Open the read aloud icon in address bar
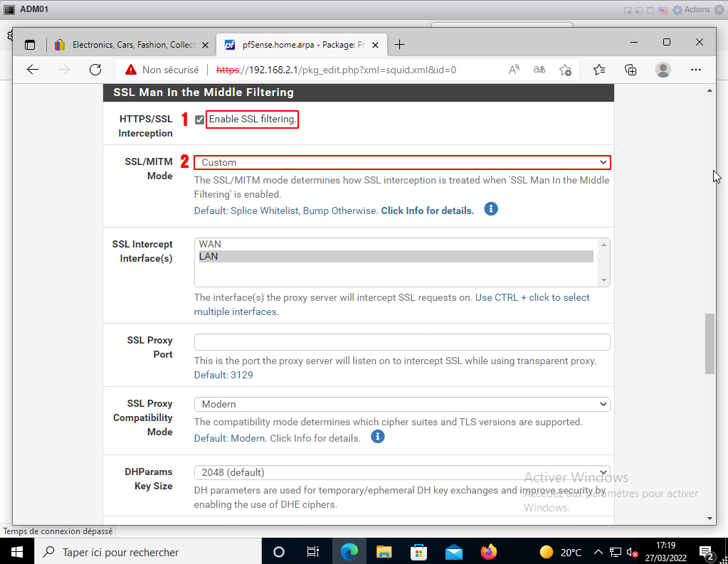728x564 pixels. [x=514, y=70]
